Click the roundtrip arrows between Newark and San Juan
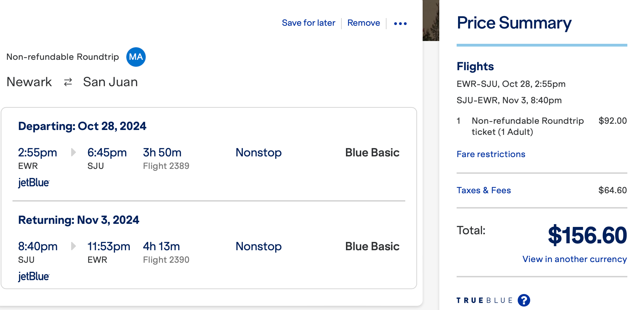 67,82
